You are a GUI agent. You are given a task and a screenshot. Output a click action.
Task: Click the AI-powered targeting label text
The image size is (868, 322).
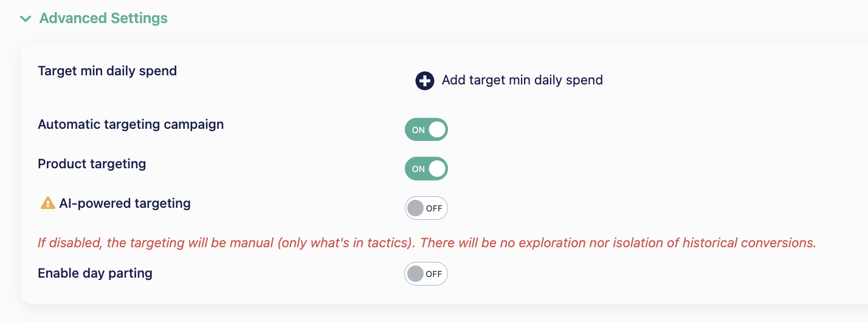[x=125, y=204]
